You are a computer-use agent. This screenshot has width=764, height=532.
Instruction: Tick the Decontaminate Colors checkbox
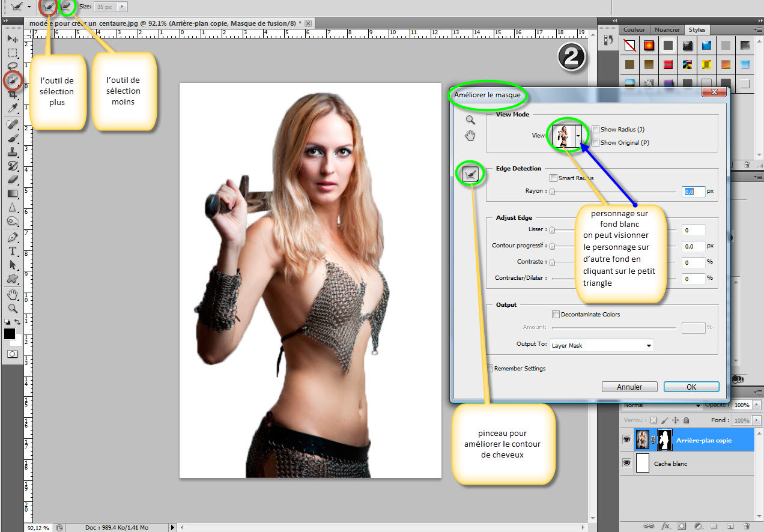[x=556, y=314]
